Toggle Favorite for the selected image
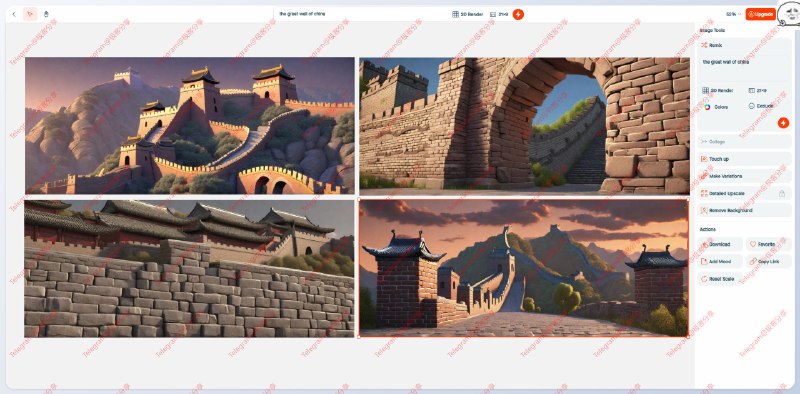Screen dimensions: 800x394 (x=768, y=244)
